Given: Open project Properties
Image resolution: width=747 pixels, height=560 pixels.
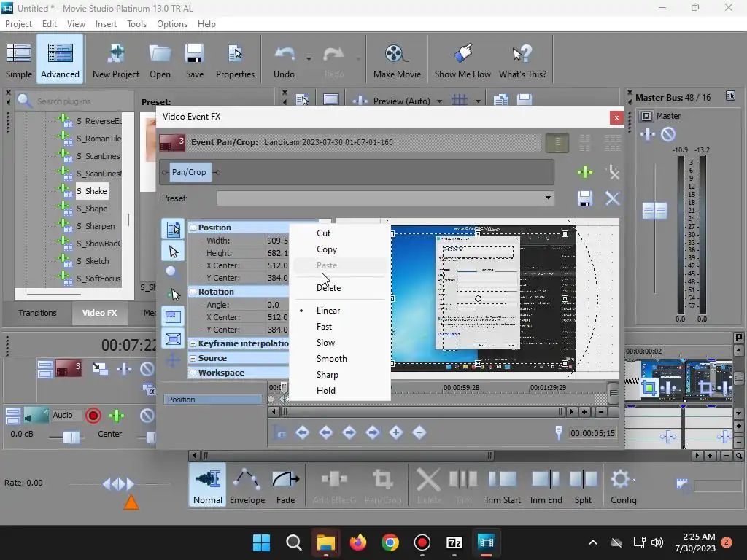Looking at the screenshot, I should pyautogui.click(x=235, y=60).
